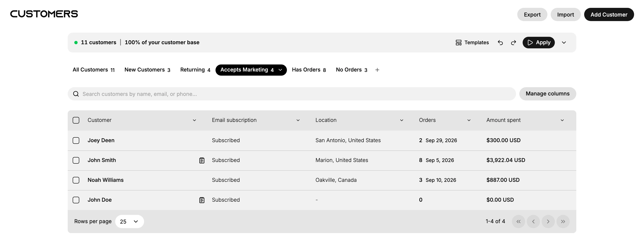Open the Email subscription column dropdown
This screenshot has width=644, height=243.
298,120
